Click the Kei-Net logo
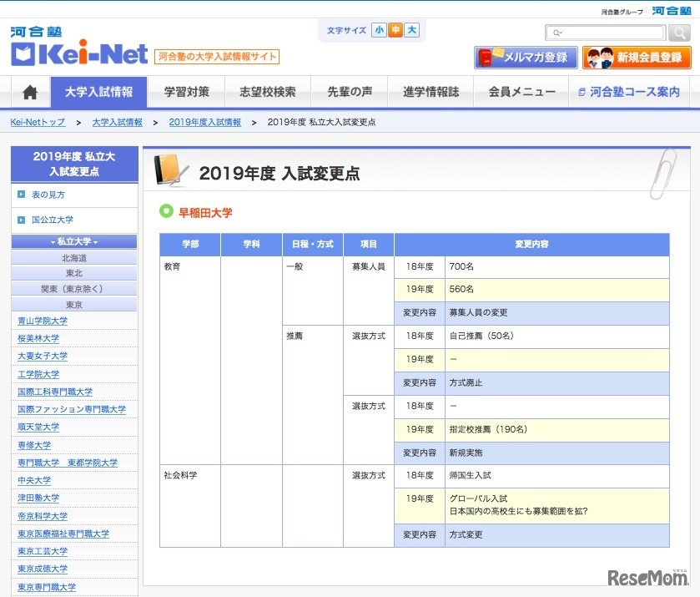The width and height of the screenshot is (700, 597). [79, 54]
